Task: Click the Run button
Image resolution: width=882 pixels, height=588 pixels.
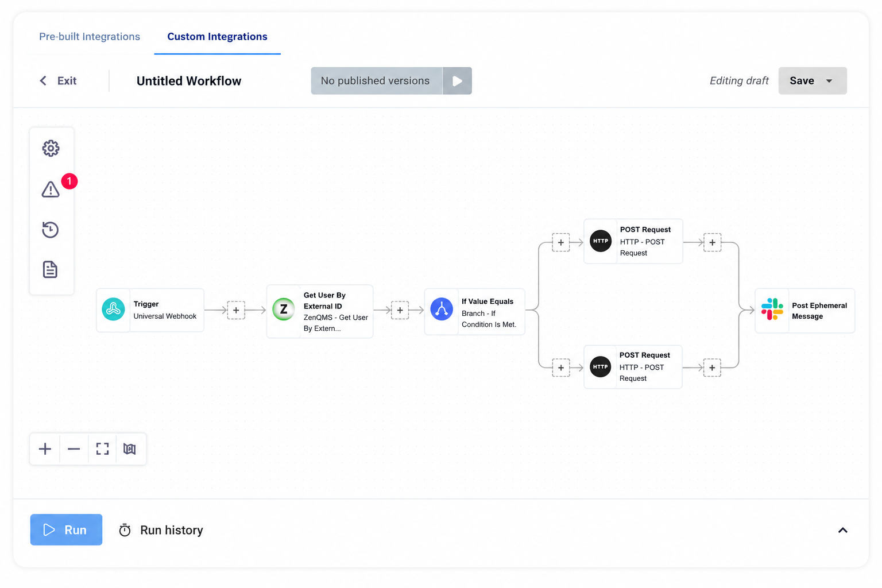Action: (66, 529)
